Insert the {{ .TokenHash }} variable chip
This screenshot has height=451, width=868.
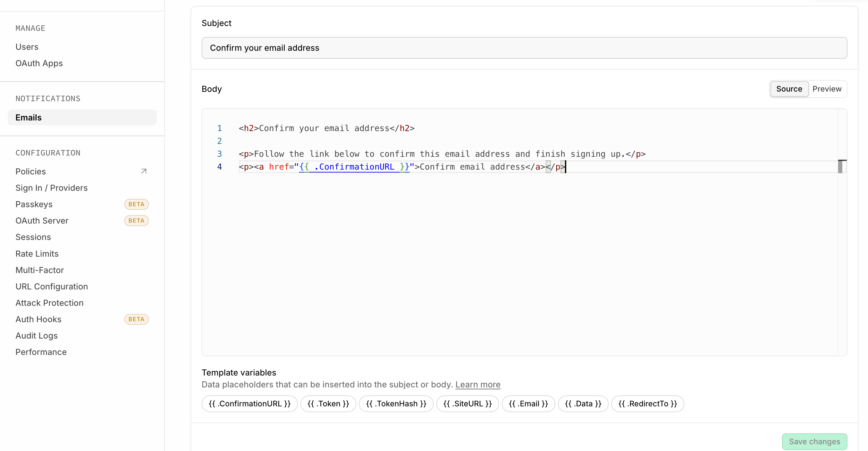pyautogui.click(x=396, y=403)
